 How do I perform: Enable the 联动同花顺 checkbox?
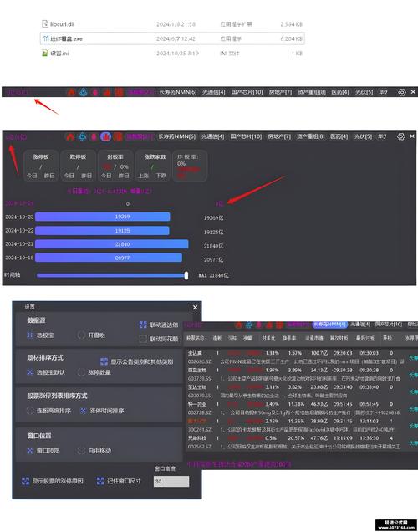(143, 339)
